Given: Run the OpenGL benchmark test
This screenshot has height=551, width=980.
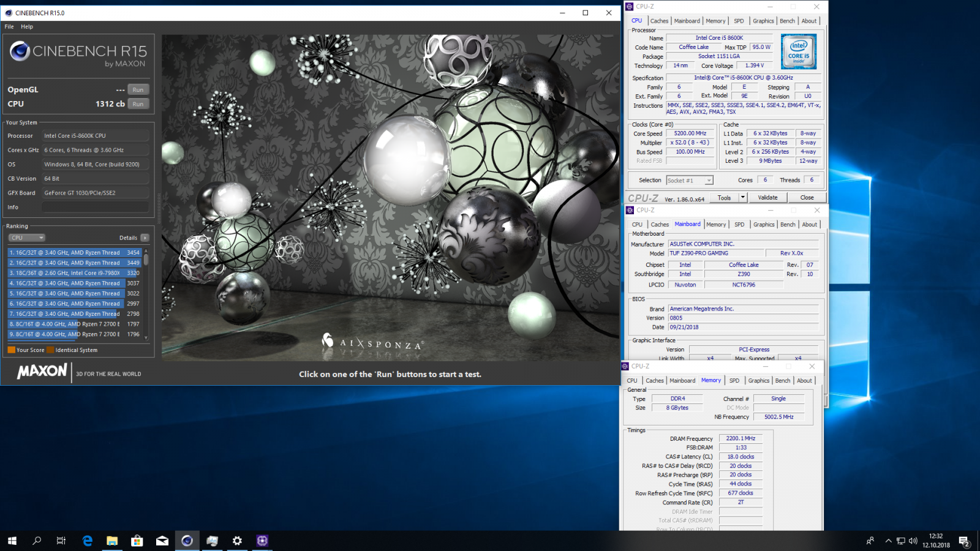Looking at the screenshot, I should 138,89.
